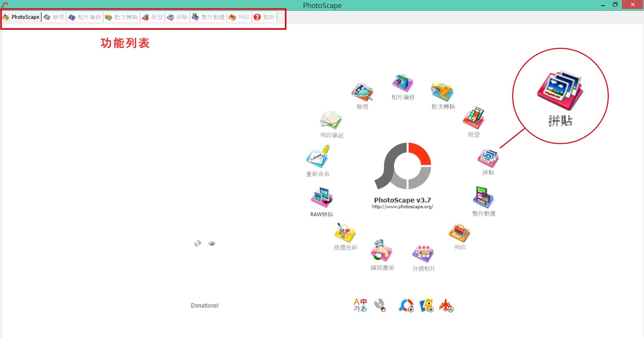Launch 列印筆記 paper print icon
Image resolution: width=644 pixels, height=338 pixels.
(331, 120)
